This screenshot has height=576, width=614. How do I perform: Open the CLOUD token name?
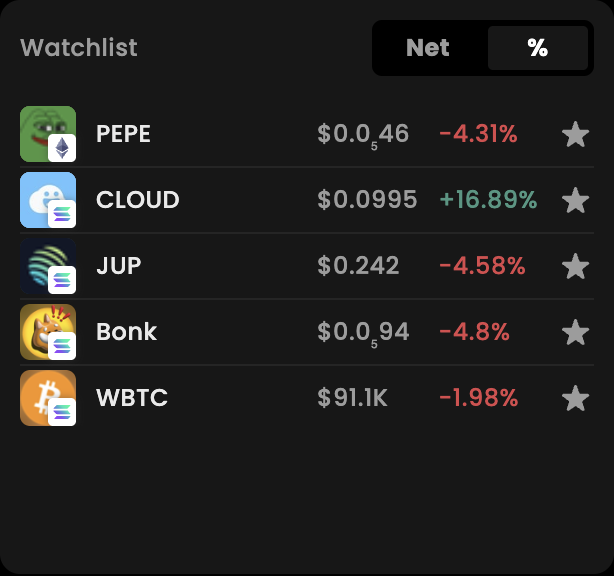point(138,200)
